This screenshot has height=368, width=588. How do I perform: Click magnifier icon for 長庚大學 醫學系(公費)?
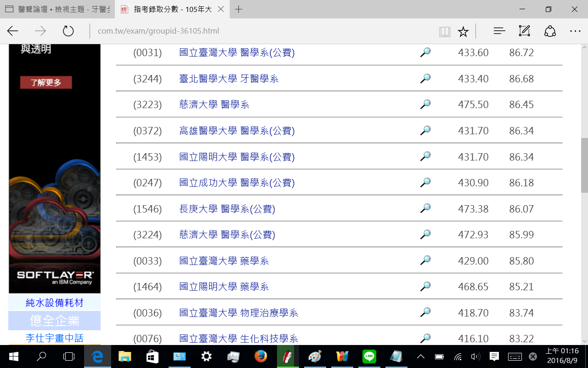click(x=425, y=208)
